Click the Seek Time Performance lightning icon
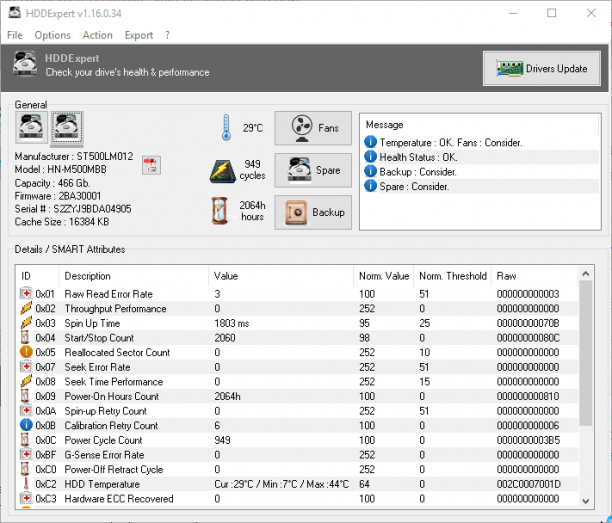Viewport: 612px width, 523px height. tap(26, 381)
